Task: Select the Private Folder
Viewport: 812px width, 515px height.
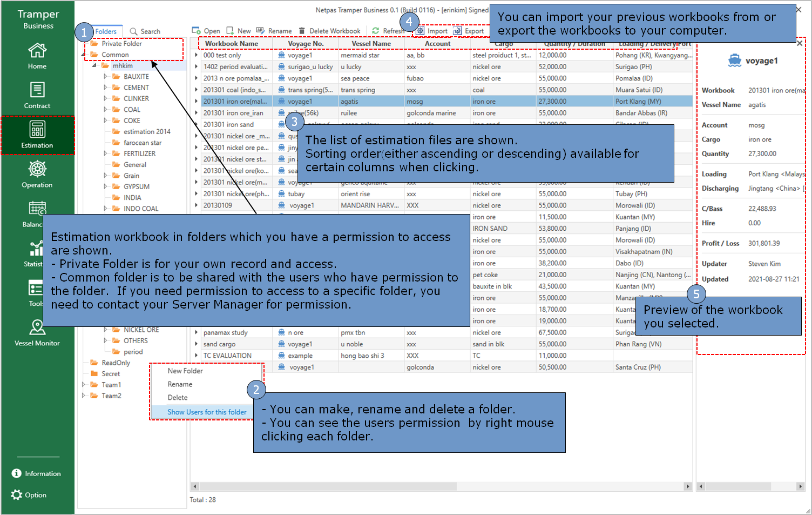Action: click(121, 43)
